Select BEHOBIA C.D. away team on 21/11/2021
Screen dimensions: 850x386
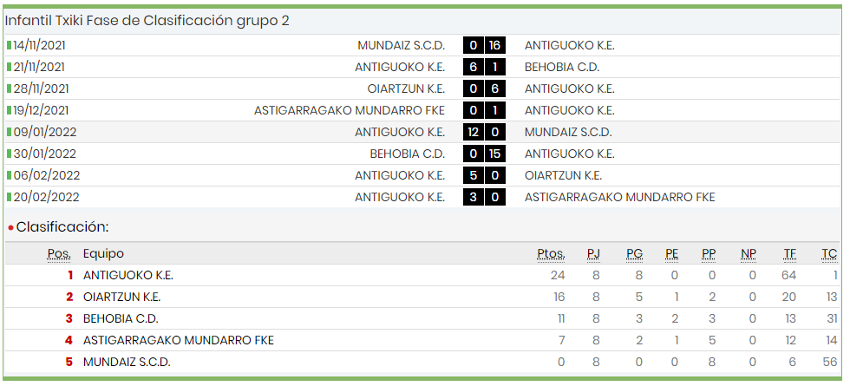coord(562,67)
